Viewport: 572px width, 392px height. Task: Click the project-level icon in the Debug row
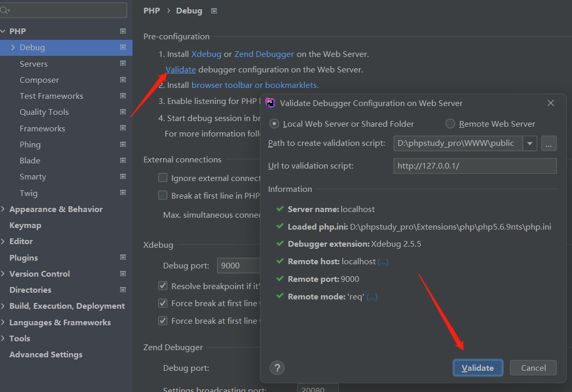pyautogui.click(x=123, y=48)
